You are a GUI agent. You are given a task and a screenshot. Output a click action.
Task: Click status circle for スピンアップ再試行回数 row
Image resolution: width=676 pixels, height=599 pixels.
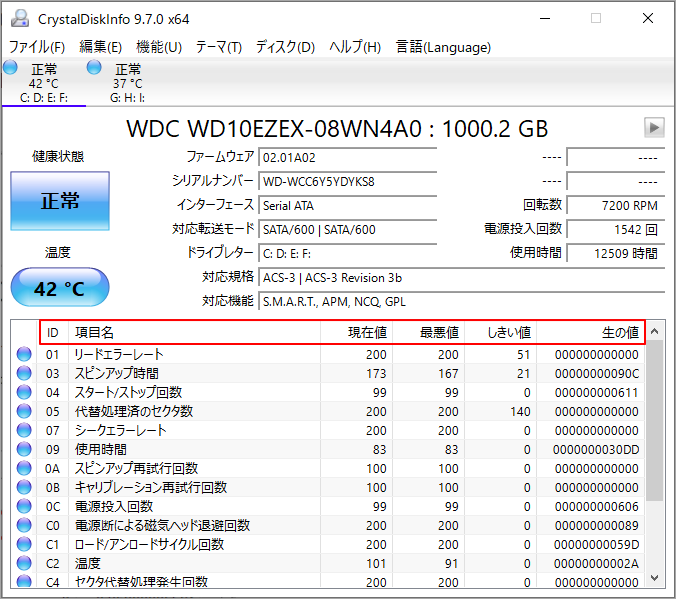pyautogui.click(x=24, y=468)
